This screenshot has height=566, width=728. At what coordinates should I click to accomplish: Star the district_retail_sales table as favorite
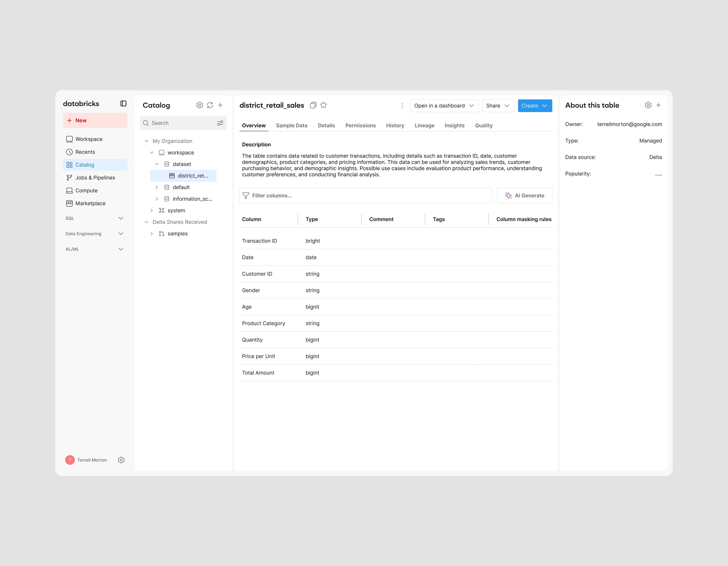pos(324,105)
